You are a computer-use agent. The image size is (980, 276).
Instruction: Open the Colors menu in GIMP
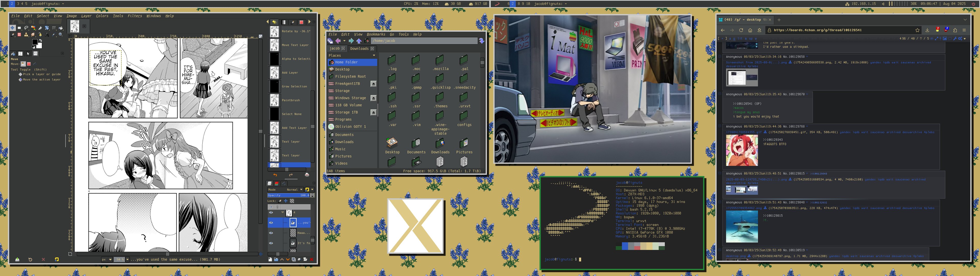pos(102,16)
